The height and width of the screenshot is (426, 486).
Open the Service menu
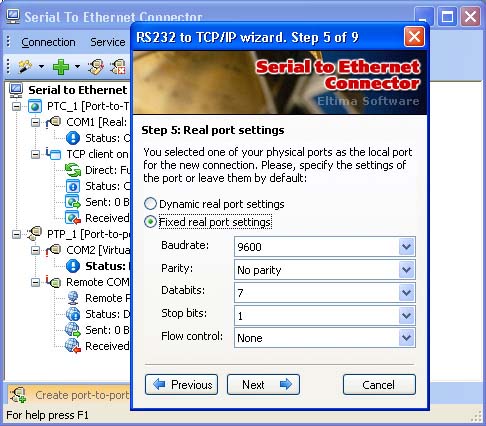108,42
